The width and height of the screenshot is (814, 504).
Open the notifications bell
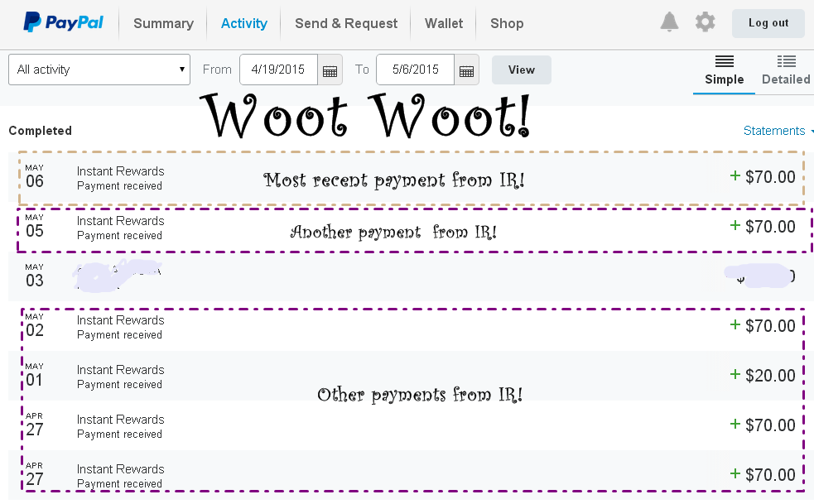tap(669, 22)
